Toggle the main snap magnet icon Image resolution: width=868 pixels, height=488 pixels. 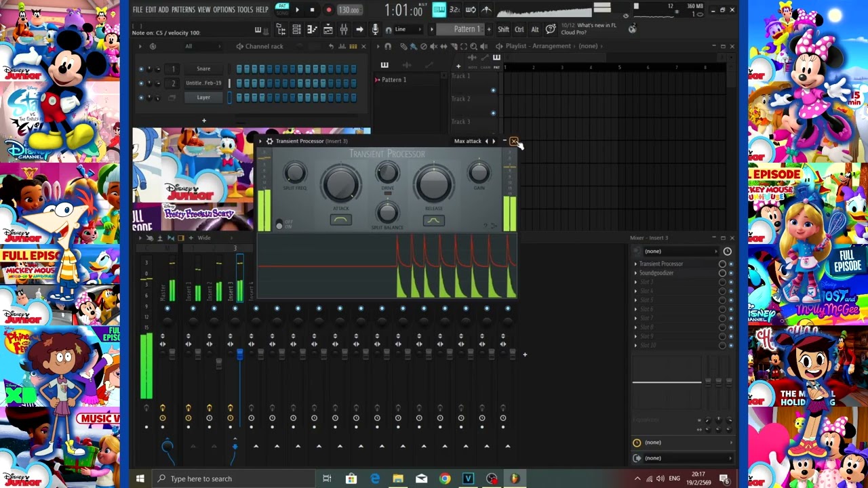click(388, 29)
